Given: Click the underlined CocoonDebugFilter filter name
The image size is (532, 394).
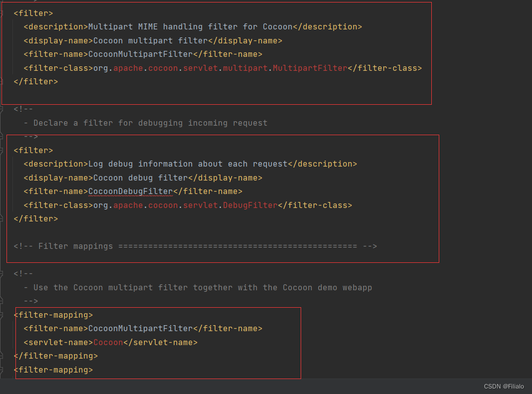Looking at the screenshot, I should coord(130,191).
